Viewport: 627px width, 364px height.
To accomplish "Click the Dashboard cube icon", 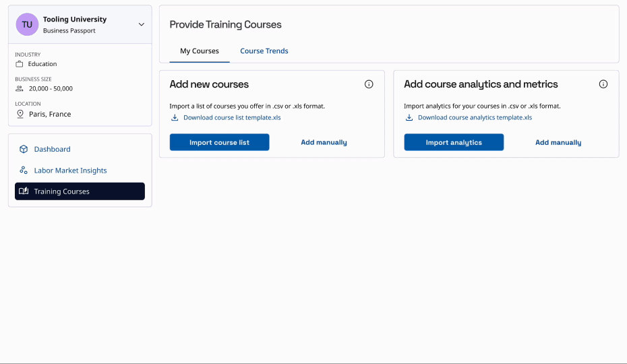I will click(x=24, y=149).
